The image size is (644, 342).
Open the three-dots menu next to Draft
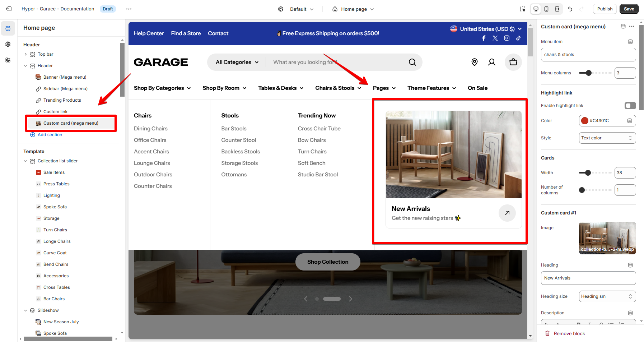129,9
